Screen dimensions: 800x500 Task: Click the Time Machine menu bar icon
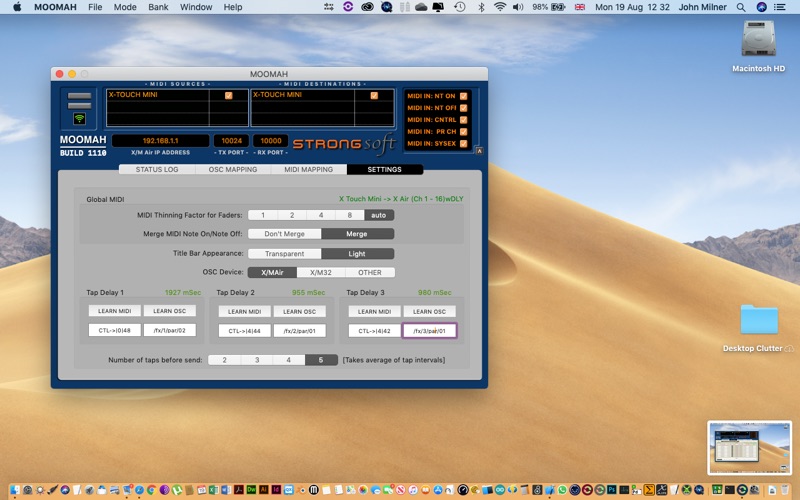[x=459, y=7]
